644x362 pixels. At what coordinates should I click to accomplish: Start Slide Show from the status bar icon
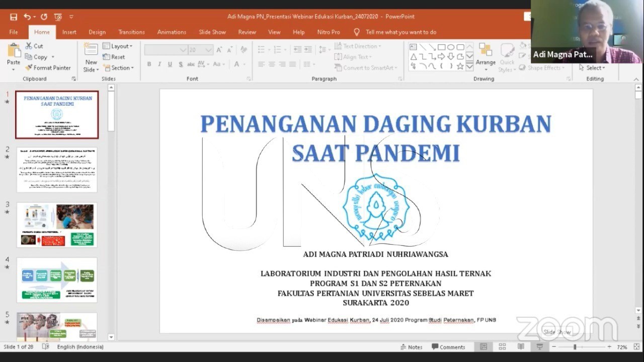[539, 346]
